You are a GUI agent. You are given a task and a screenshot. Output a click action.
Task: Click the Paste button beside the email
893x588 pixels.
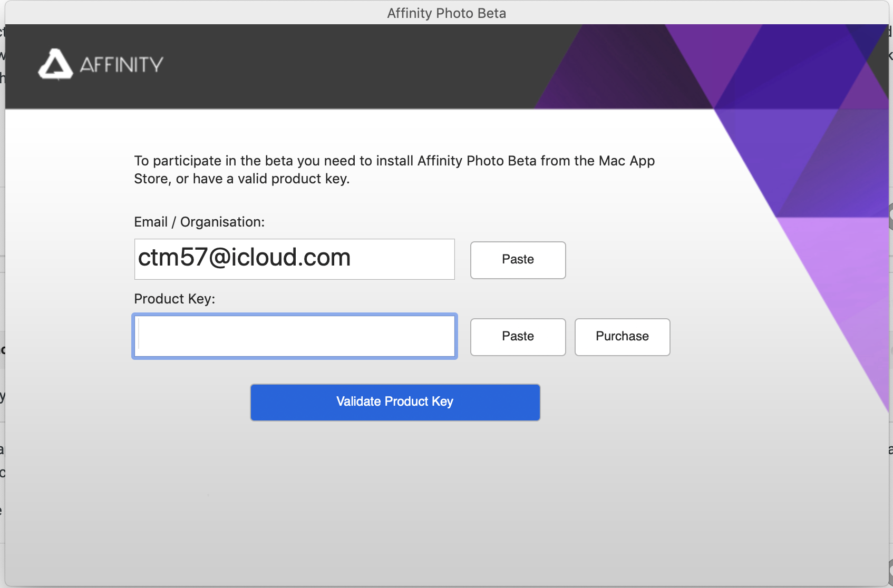click(517, 260)
